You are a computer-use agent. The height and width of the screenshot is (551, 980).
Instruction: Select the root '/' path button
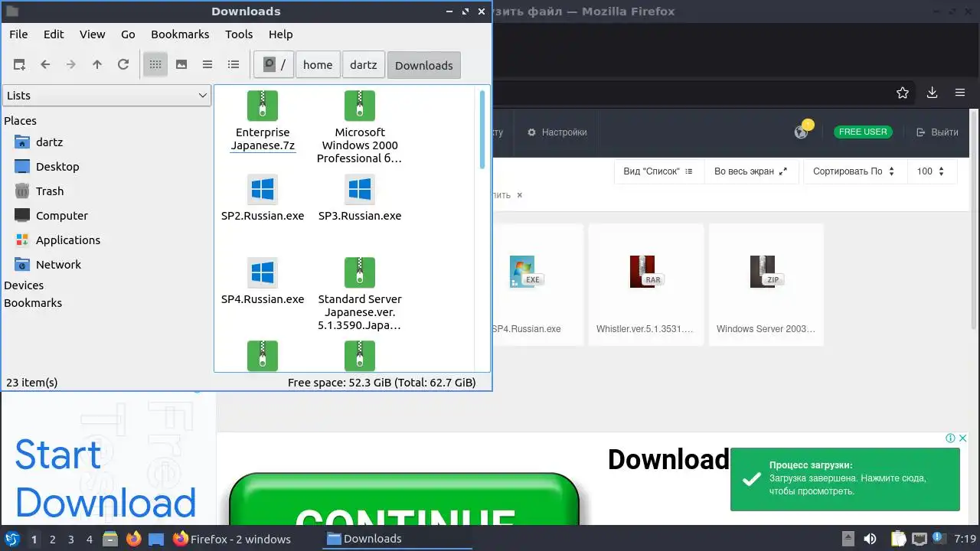coord(274,65)
